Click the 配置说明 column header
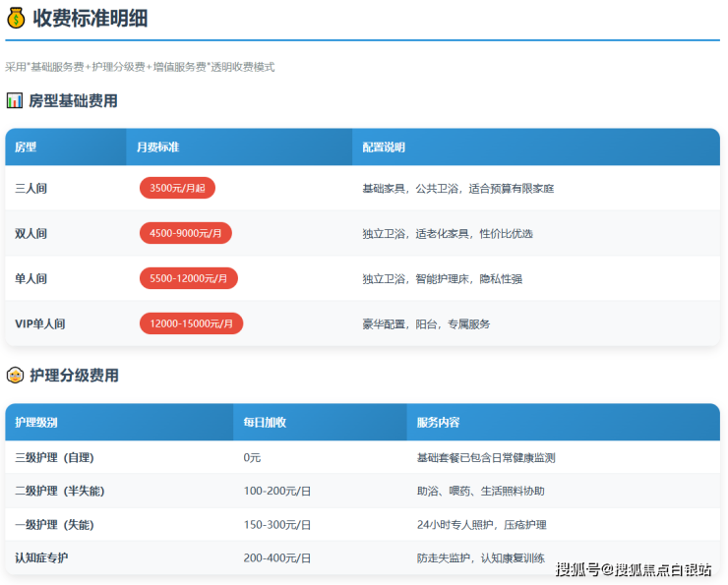Viewport: 728px width, 585px height. click(384, 147)
